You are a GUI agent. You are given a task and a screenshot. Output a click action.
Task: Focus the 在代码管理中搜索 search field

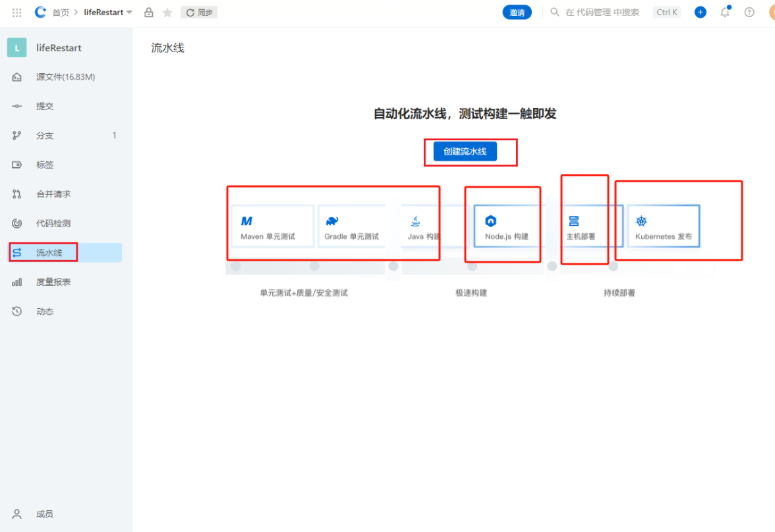click(602, 13)
